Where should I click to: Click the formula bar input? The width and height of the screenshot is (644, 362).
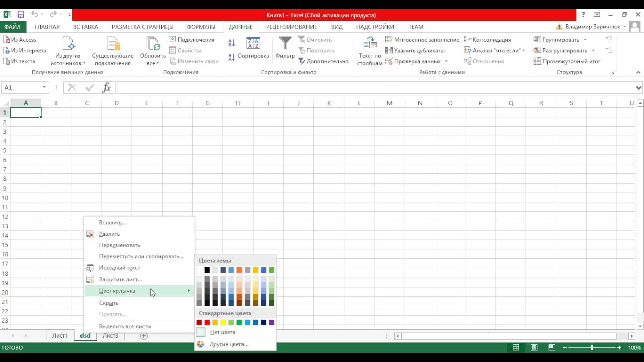coord(375,87)
